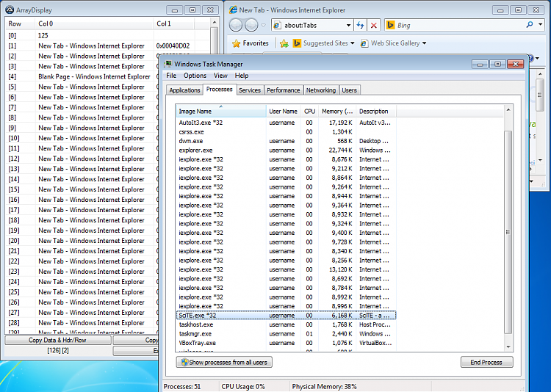Select the taskhost.exe process row
This screenshot has height=392, width=551.
286,324
